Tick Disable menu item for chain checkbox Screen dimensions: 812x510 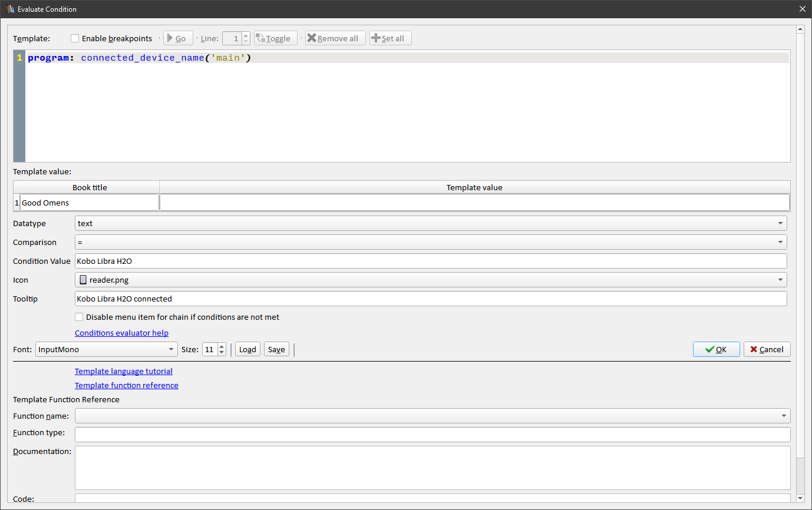[79, 317]
